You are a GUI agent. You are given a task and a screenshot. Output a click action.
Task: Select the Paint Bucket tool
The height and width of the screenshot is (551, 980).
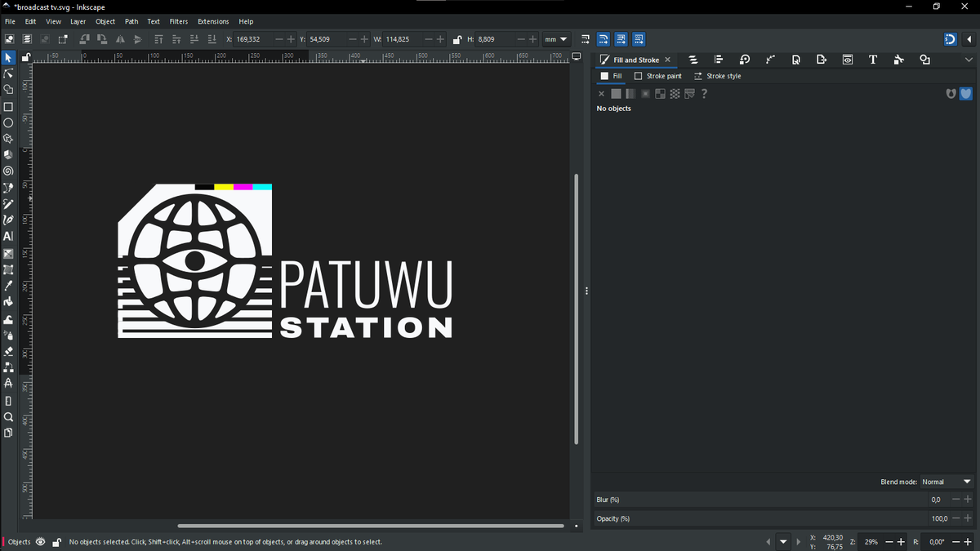8,301
